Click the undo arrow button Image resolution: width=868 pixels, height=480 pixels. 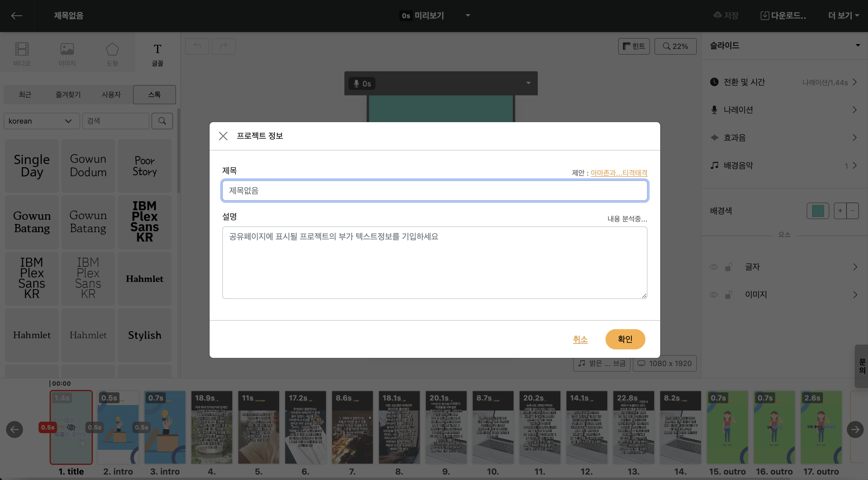[x=197, y=46]
